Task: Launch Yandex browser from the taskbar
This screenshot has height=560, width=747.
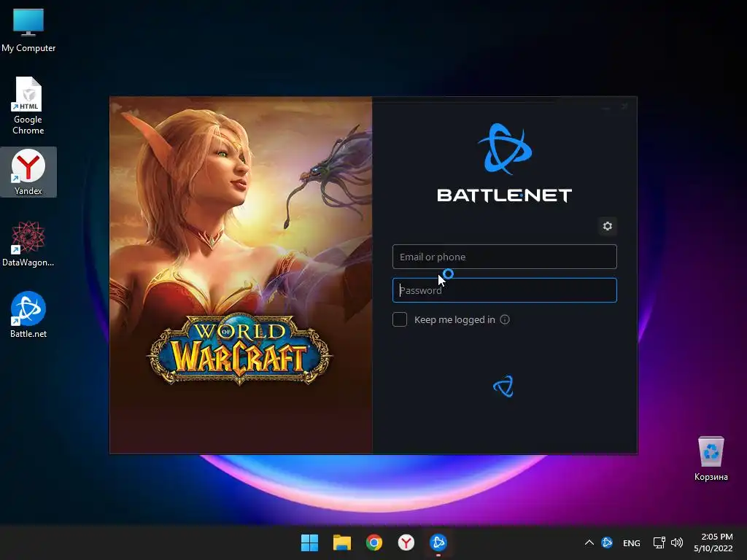Action: [406, 542]
